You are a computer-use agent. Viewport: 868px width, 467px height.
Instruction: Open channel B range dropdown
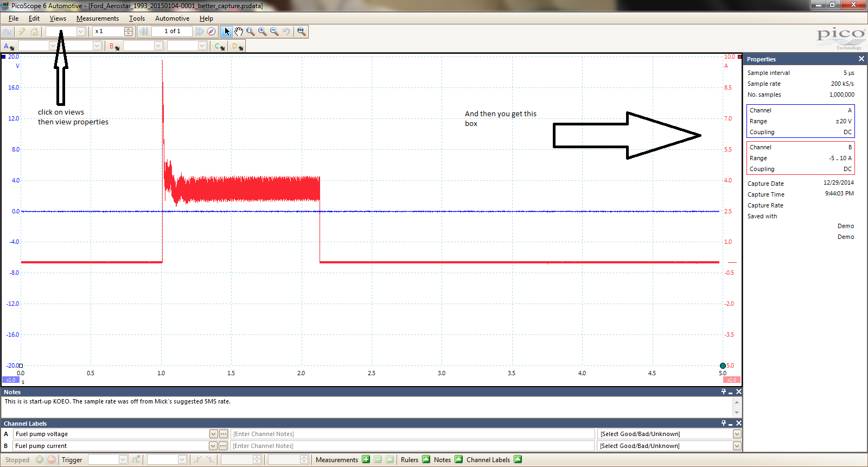158,46
